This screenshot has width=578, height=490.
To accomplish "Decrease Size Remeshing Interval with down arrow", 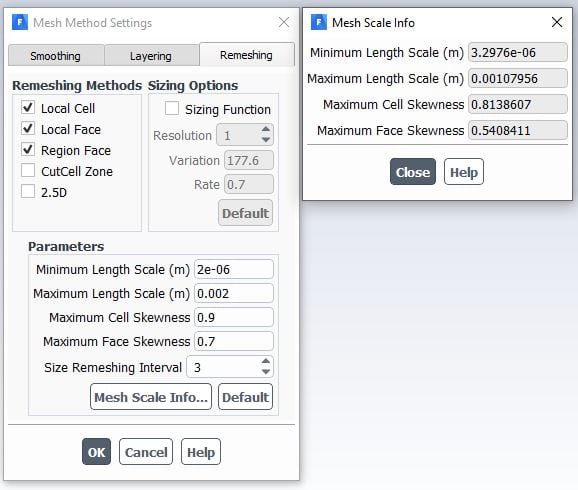I will pos(266,372).
